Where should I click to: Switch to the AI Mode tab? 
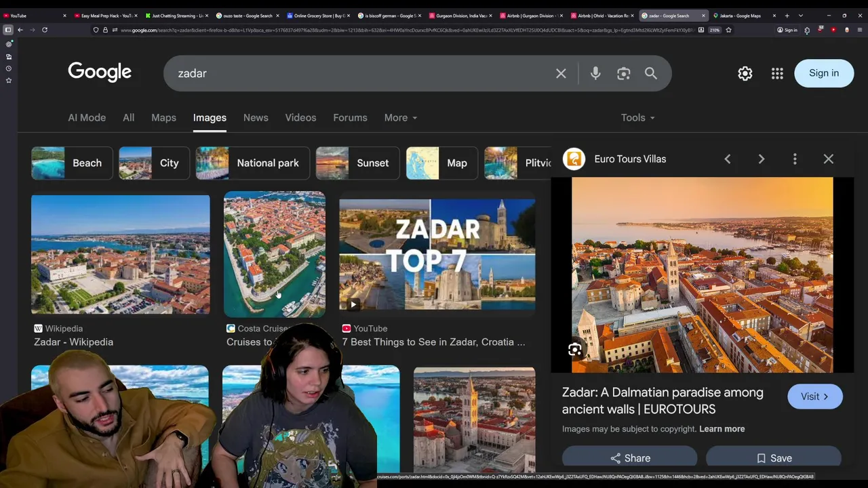[87, 118]
